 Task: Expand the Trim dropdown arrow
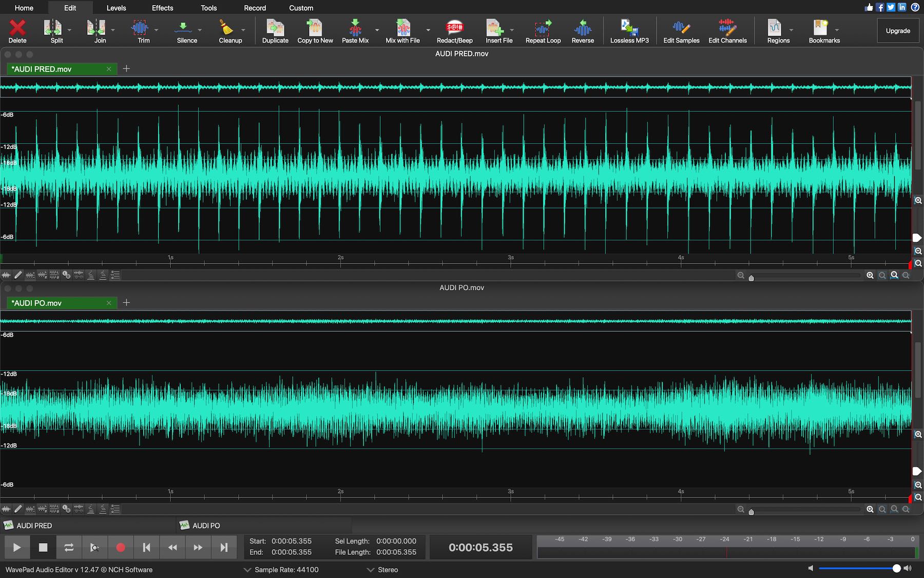coord(156,30)
